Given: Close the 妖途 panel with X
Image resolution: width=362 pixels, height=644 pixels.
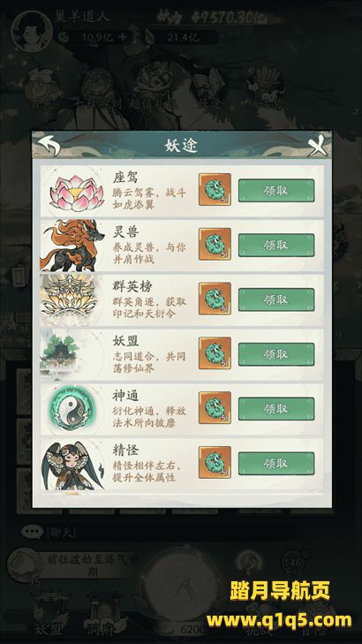Looking at the screenshot, I should (x=318, y=146).
